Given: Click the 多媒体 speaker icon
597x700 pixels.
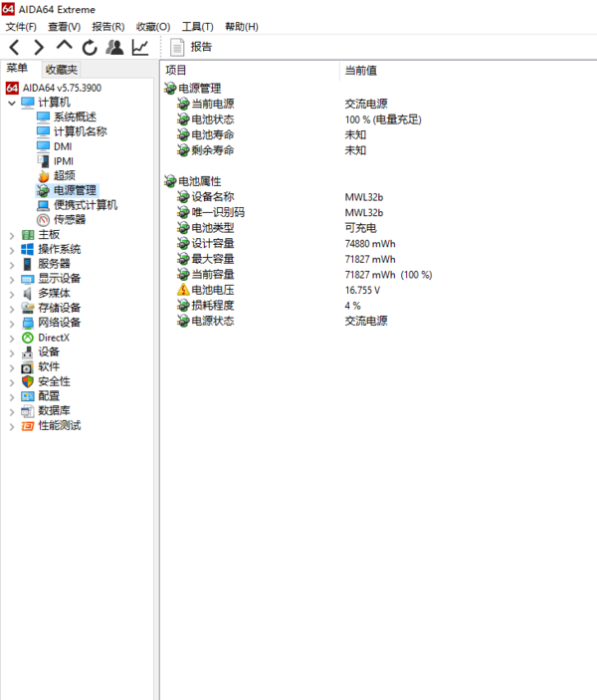Looking at the screenshot, I should (27, 294).
